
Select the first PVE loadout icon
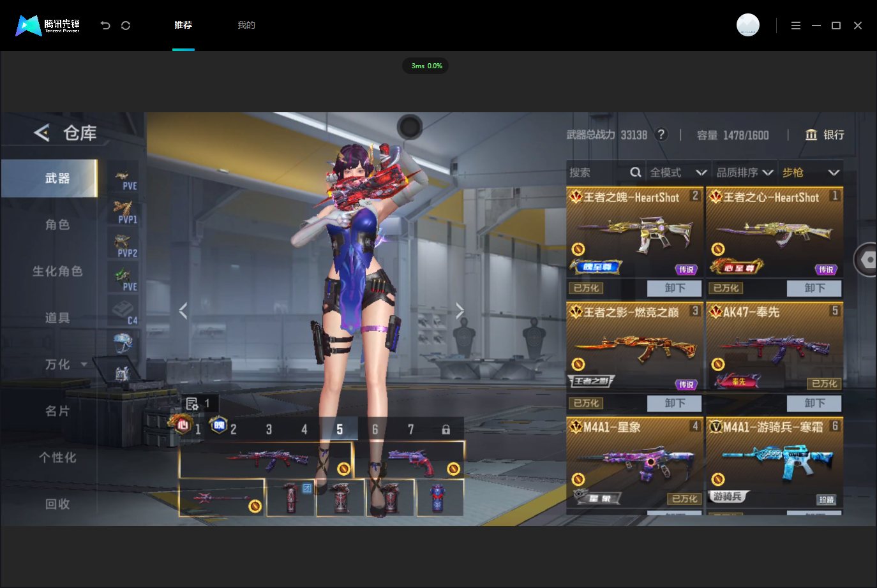[124, 179]
